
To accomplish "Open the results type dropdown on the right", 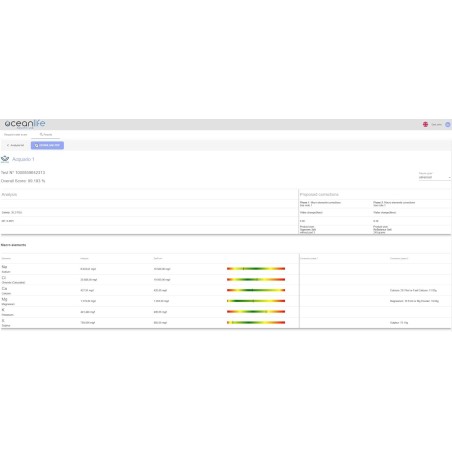I will 434,177.
